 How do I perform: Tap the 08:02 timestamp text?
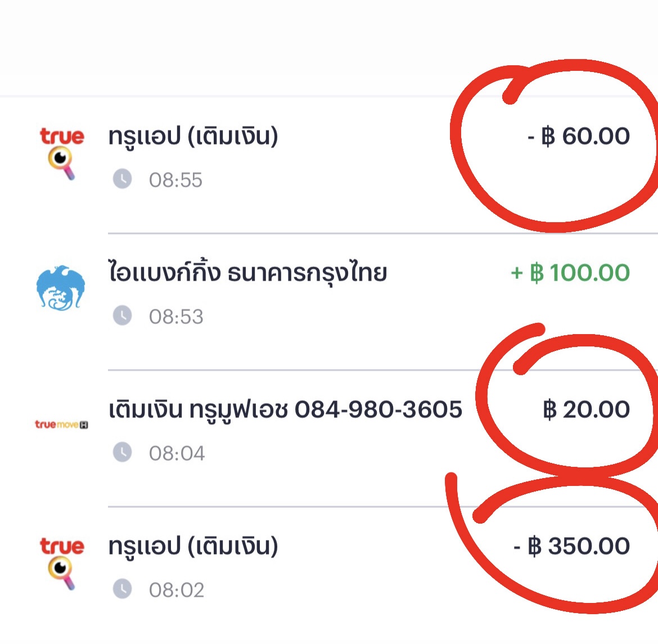coord(177,590)
